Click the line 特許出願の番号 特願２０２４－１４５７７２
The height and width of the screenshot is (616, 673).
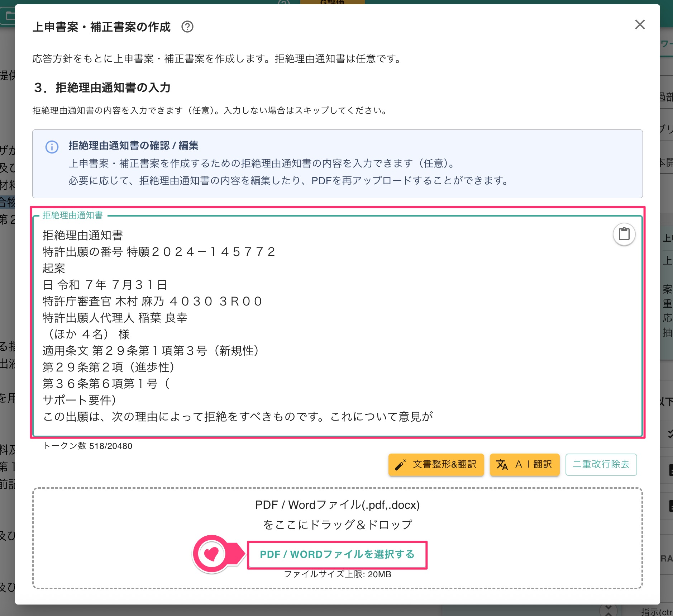point(159,252)
